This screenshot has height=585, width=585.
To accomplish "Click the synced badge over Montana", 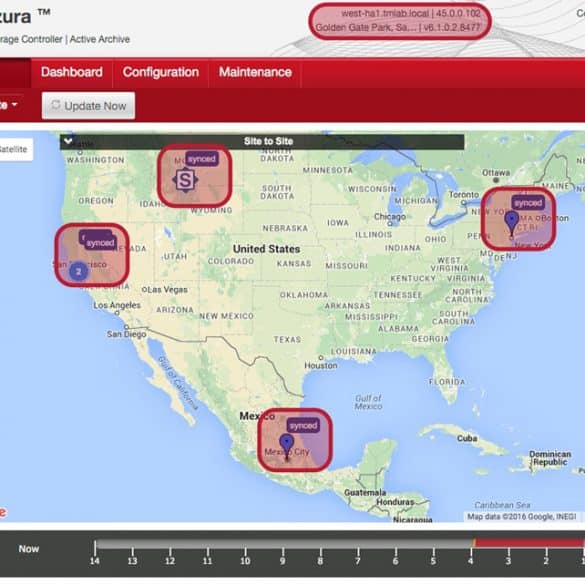I will (x=202, y=159).
